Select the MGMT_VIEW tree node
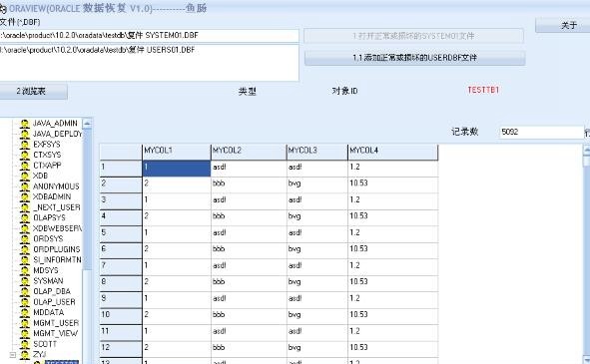This screenshot has width=590, height=364. (x=55, y=333)
